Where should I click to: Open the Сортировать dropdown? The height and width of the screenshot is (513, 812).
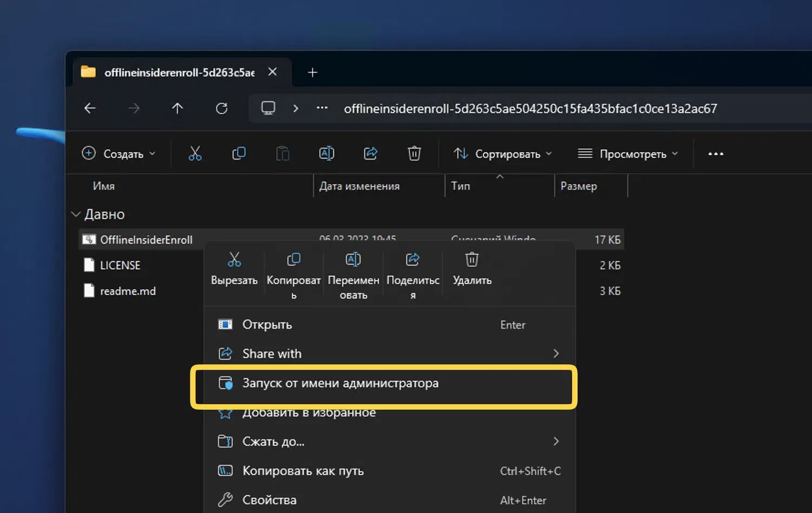(502, 154)
